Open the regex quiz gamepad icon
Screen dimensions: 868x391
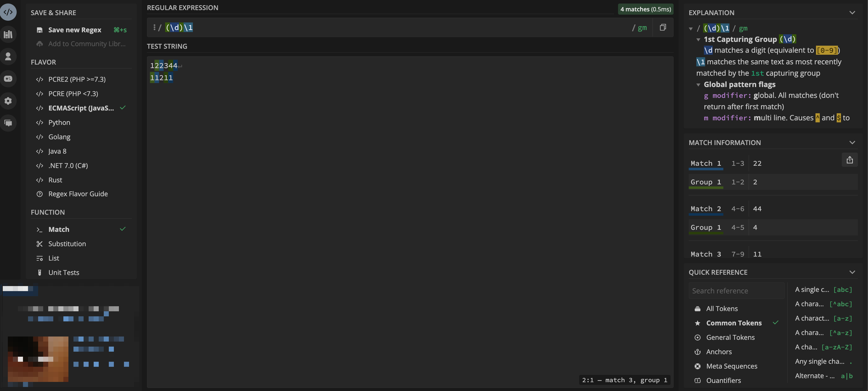8,78
